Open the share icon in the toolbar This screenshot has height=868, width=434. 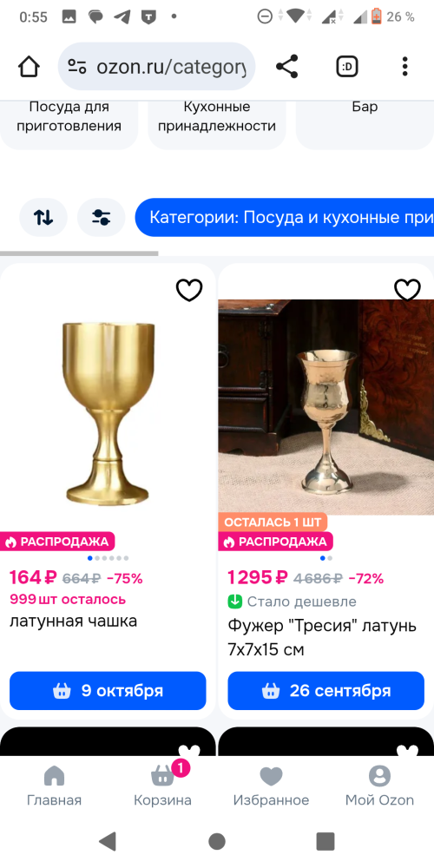[286, 67]
